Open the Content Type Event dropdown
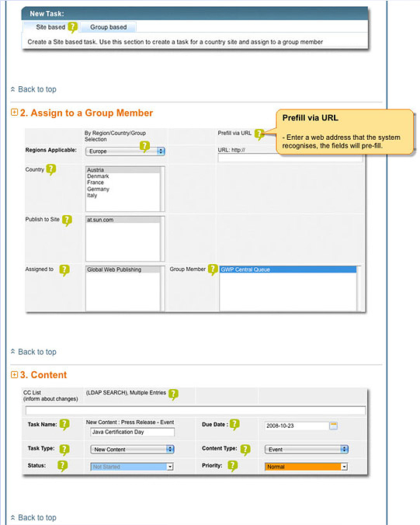The height and width of the screenshot is (525, 420). click(307, 450)
